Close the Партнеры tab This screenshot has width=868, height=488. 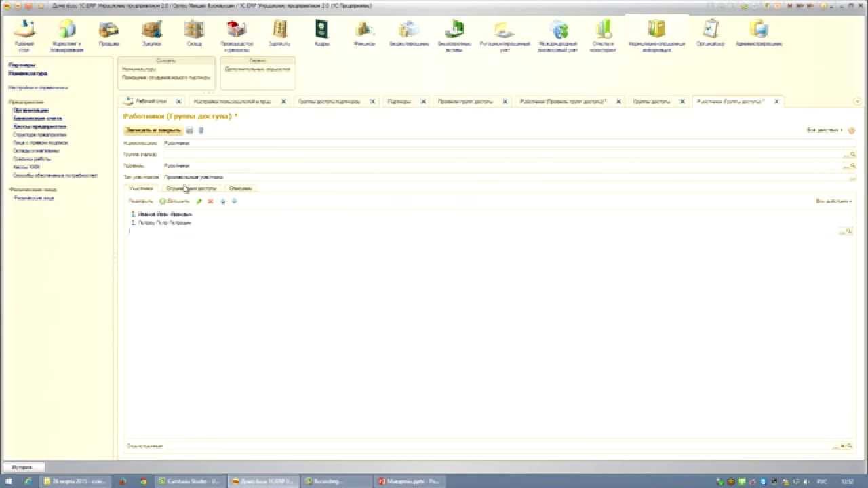coord(423,102)
